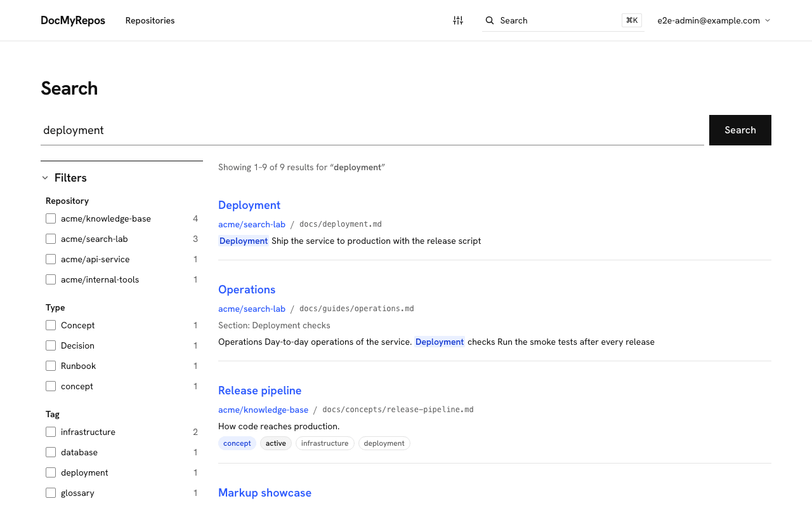The image size is (812, 508).
Task: Focus the top bar Search field
Action: pos(563,20)
